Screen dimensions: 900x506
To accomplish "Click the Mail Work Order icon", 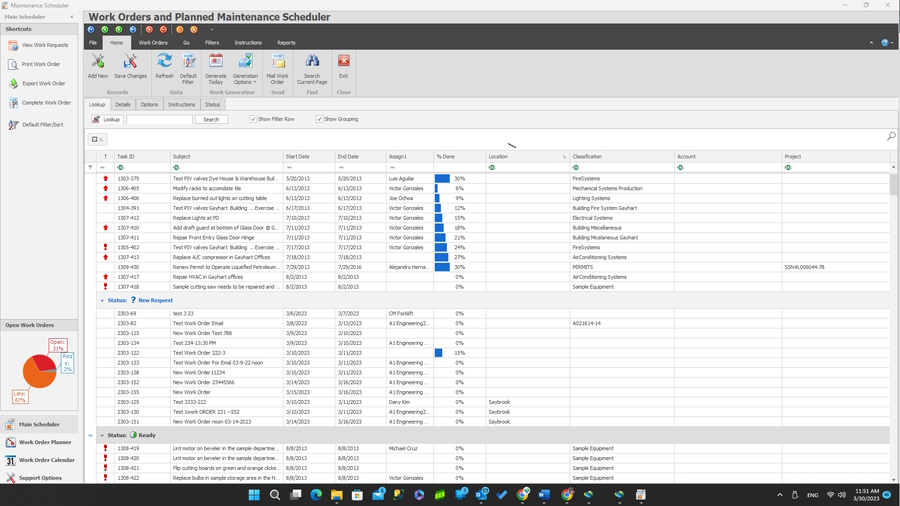I will click(x=278, y=61).
